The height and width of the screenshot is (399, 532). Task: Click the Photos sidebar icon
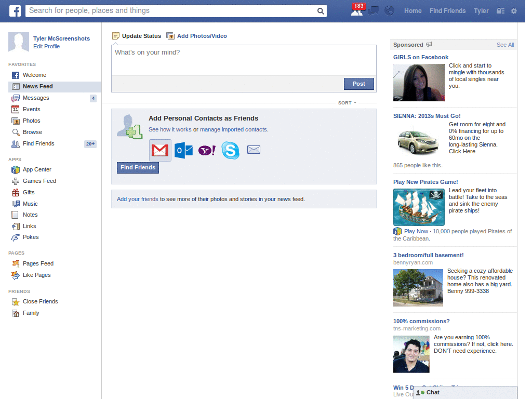pyautogui.click(x=16, y=121)
